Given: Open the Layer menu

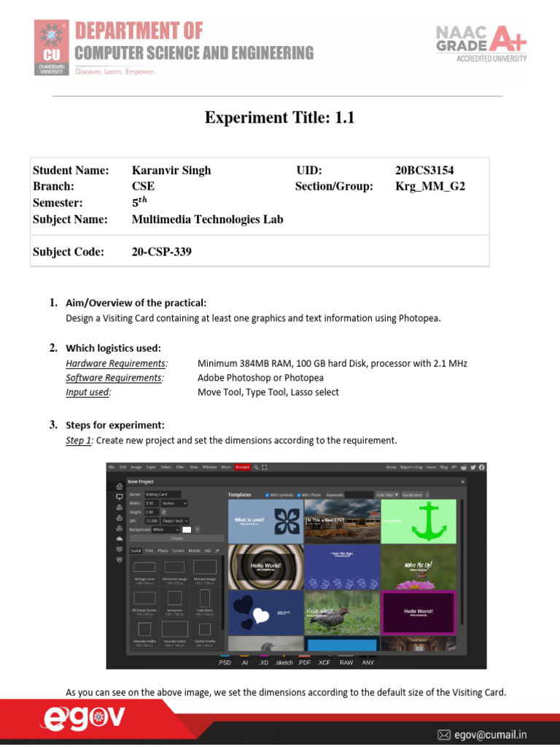Looking at the screenshot, I should pos(151,468).
